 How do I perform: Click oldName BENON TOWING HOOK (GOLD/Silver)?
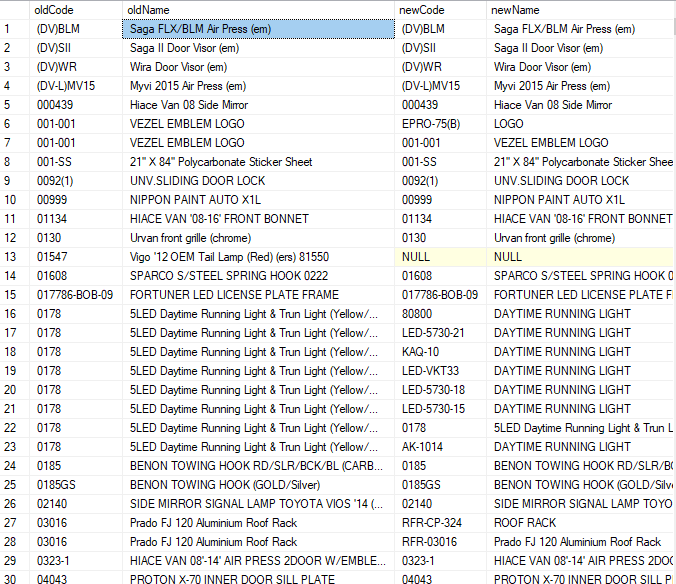258,485
